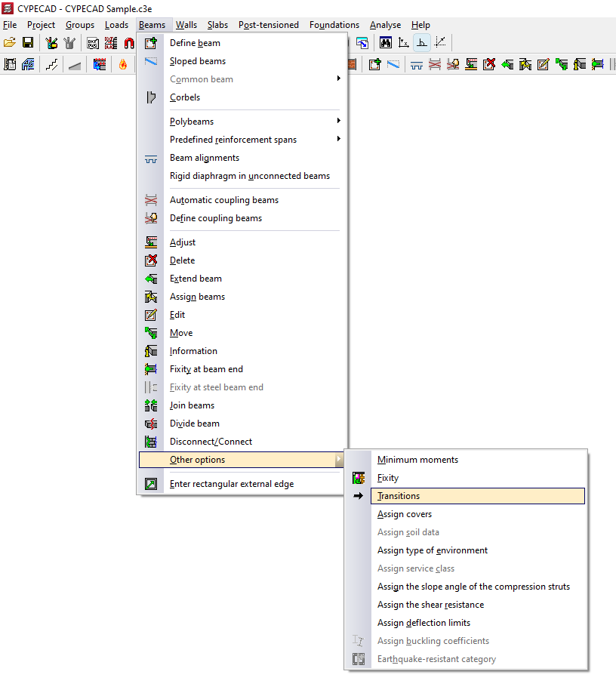This screenshot has width=616, height=690.
Task: Click the blue 3D building view toolbar icon
Action: click(x=28, y=65)
